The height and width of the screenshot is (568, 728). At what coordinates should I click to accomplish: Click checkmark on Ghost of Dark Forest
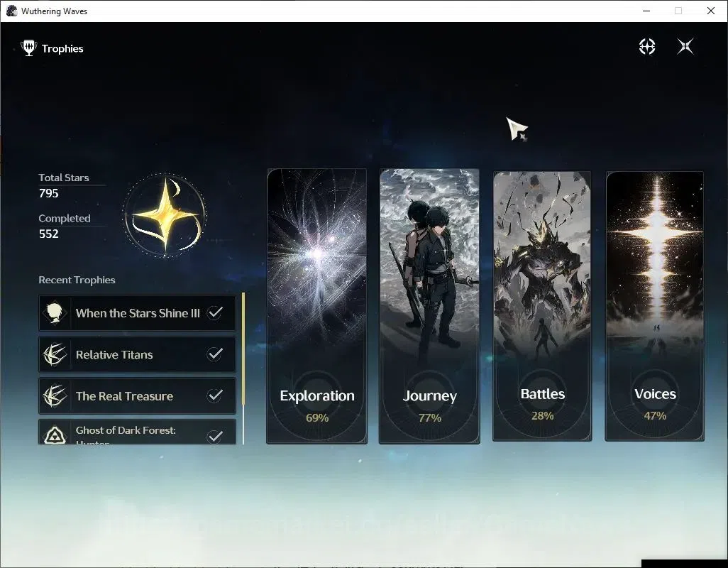214,436
